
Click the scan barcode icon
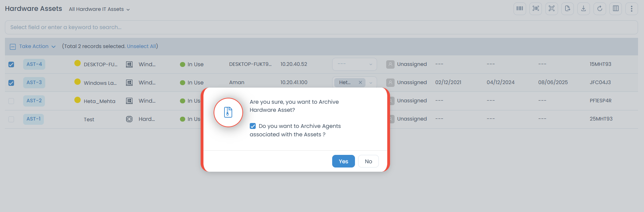[x=536, y=9]
